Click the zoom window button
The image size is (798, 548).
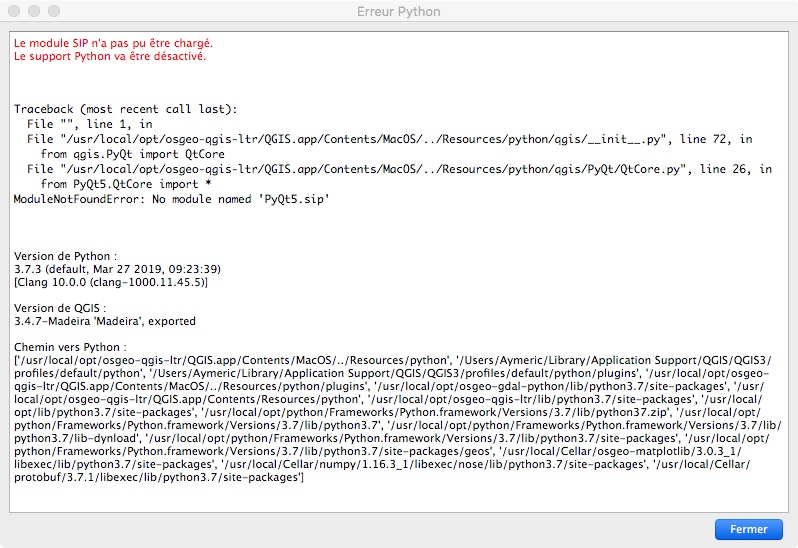coord(54,11)
